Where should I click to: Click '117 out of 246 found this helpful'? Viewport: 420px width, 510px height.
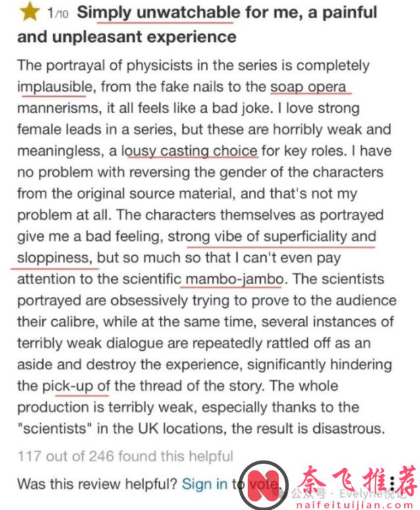pos(125,455)
